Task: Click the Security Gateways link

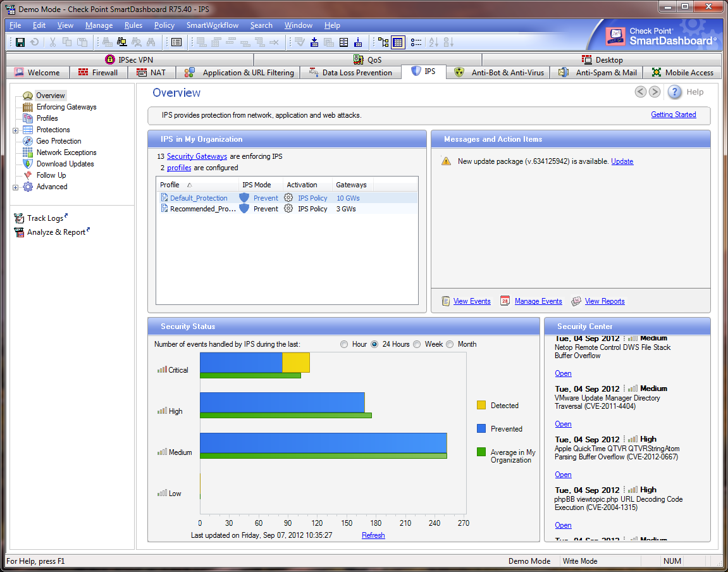Action: [197, 156]
